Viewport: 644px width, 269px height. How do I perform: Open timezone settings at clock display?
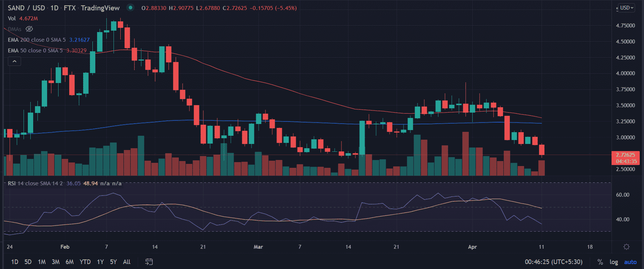(553, 262)
